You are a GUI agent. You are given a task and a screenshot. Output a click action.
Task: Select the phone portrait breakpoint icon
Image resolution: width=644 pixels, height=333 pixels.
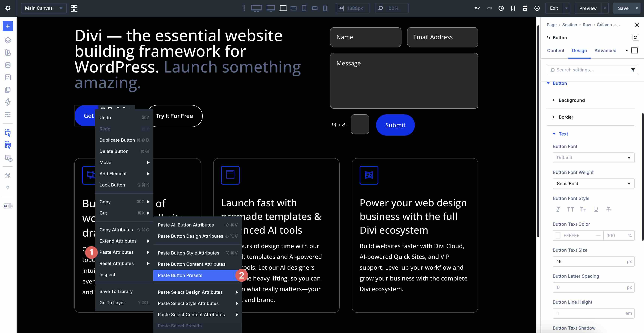pyautogui.click(x=325, y=8)
